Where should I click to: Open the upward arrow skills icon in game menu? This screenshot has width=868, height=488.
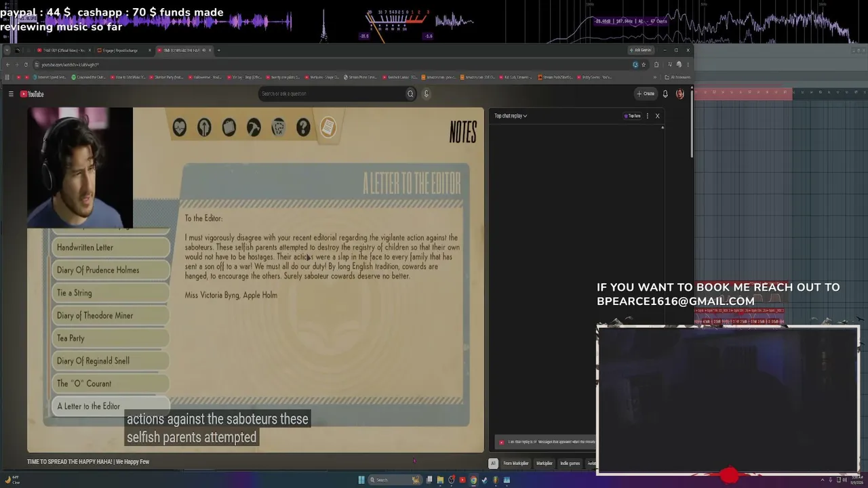204,127
